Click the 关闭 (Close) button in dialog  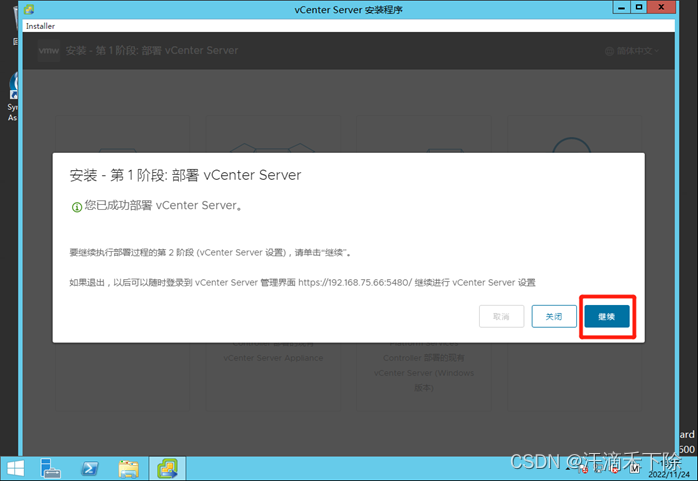pyautogui.click(x=554, y=316)
